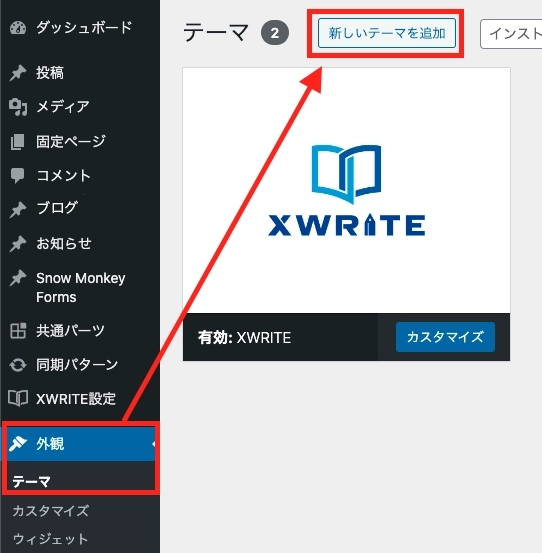
Task: Open Snow Monkey Forms menu
Action: click(x=80, y=287)
